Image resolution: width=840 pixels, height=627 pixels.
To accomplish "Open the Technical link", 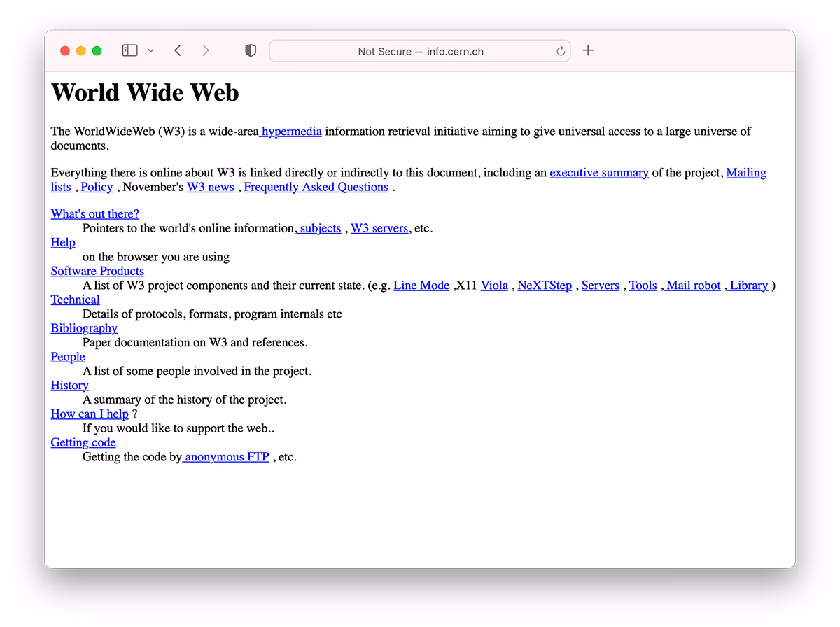I will click(x=76, y=300).
